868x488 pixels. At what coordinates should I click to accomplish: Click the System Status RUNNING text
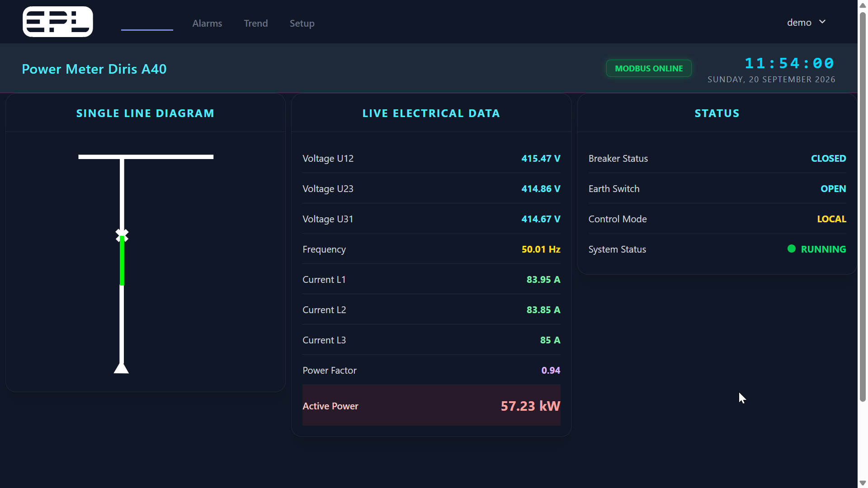pyautogui.click(x=823, y=249)
